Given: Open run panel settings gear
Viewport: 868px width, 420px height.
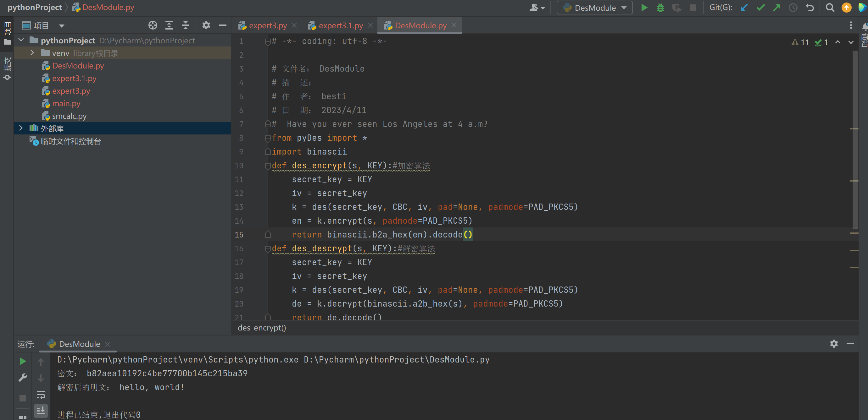Looking at the screenshot, I should coord(834,344).
